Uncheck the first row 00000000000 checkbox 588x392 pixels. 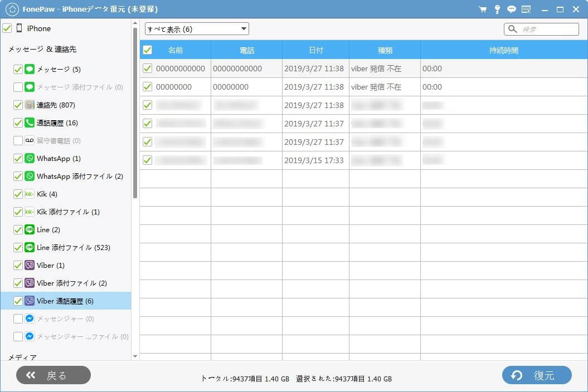click(147, 68)
